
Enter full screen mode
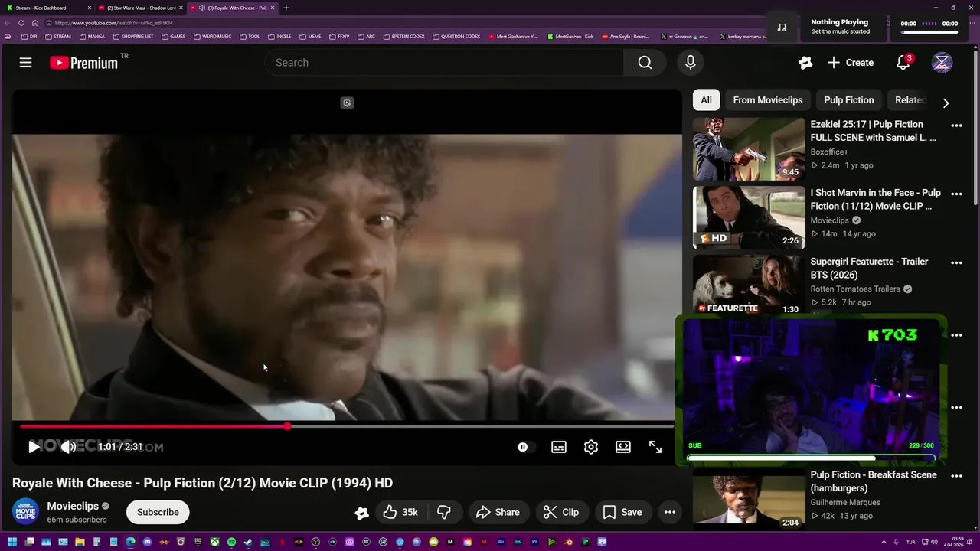[655, 447]
